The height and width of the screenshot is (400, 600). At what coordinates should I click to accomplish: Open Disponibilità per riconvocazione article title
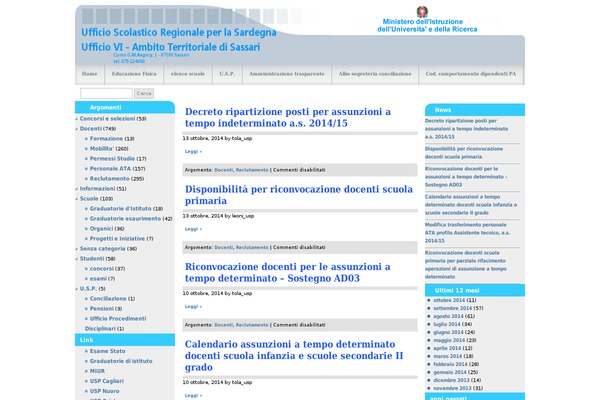299,195
